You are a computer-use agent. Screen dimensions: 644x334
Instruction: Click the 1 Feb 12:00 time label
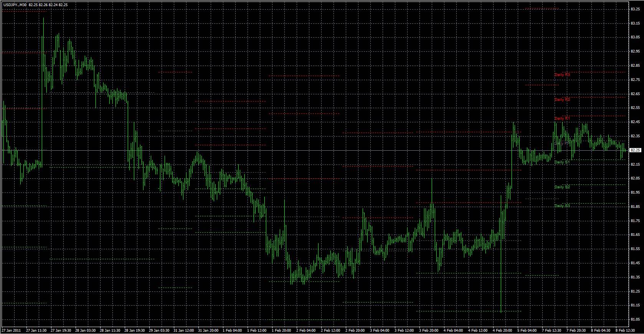(258, 330)
